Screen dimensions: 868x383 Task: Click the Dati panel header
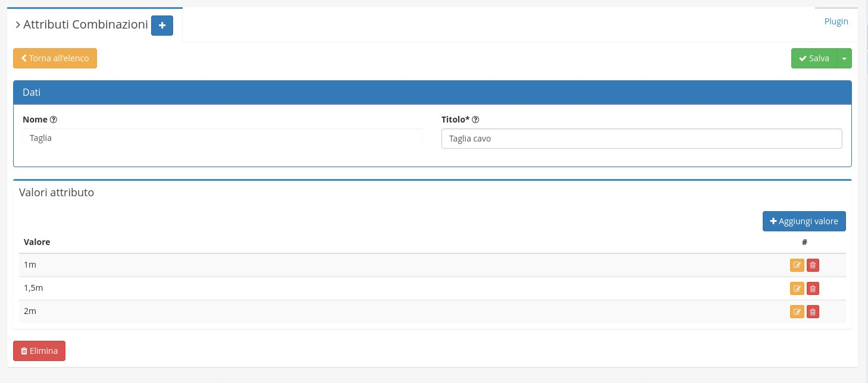(x=432, y=93)
